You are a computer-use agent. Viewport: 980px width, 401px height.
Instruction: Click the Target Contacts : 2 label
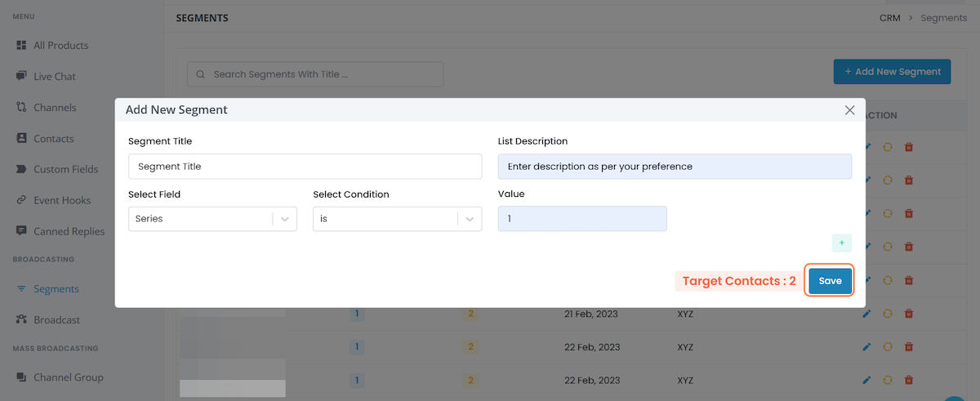pyautogui.click(x=739, y=281)
